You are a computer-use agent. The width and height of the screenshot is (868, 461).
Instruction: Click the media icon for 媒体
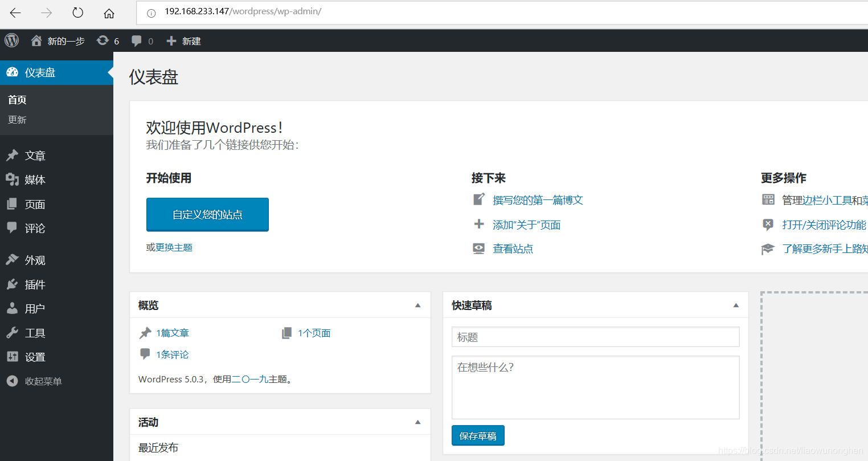pyautogui.click(x=12, y=179)
